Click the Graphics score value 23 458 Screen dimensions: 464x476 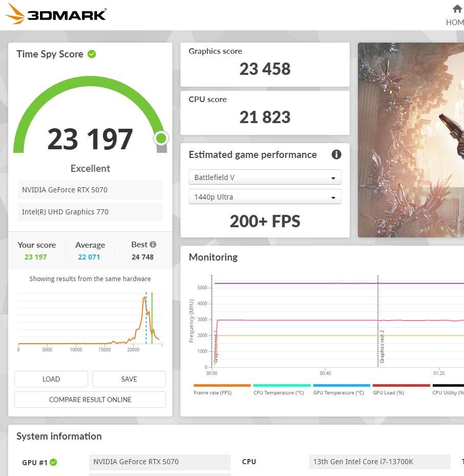coord(265,69)
